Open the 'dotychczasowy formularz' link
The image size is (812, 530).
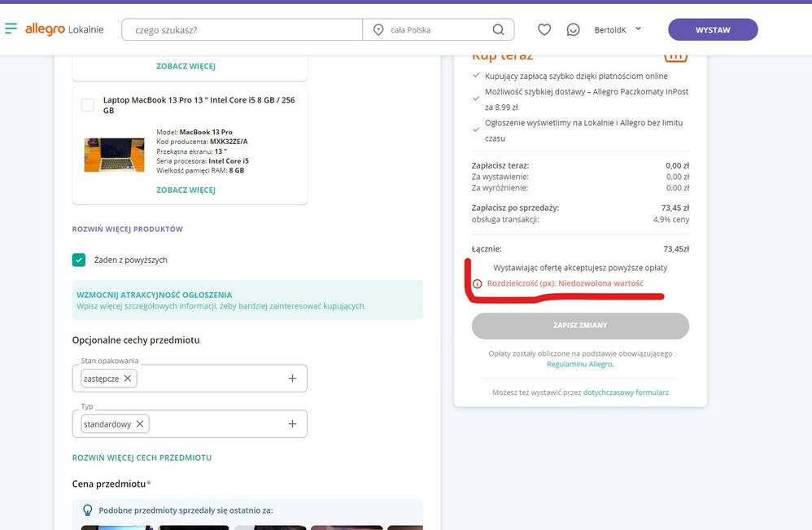(x=626, y=392)
